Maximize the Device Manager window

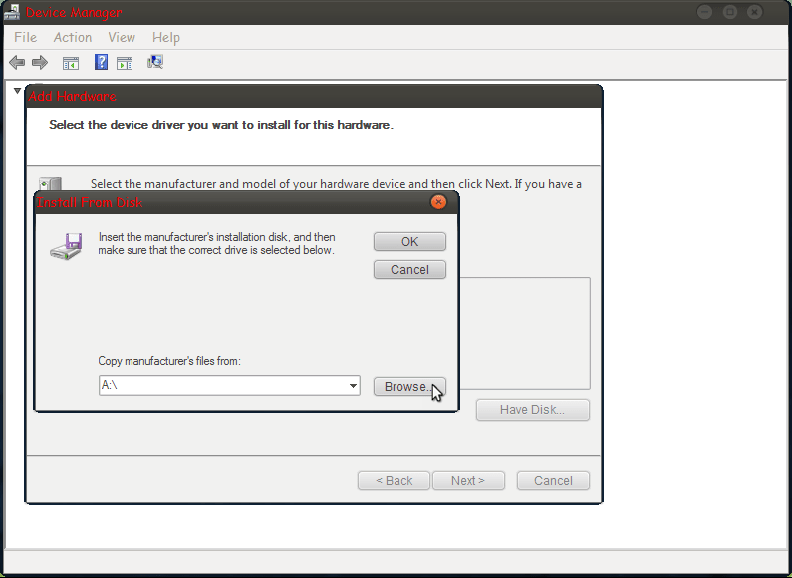click(x=730, y=12)
